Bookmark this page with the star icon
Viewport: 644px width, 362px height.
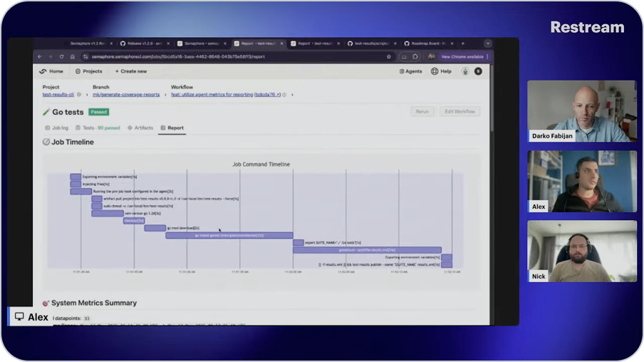388,57
